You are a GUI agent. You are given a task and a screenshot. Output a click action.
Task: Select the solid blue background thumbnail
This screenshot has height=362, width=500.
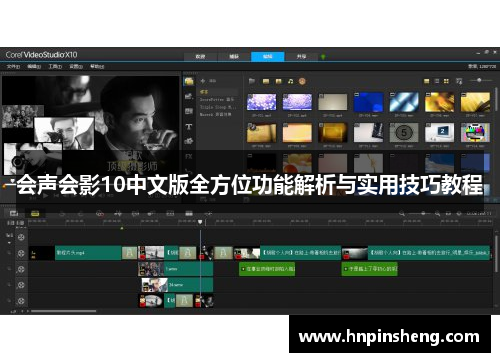click(368, 102)
